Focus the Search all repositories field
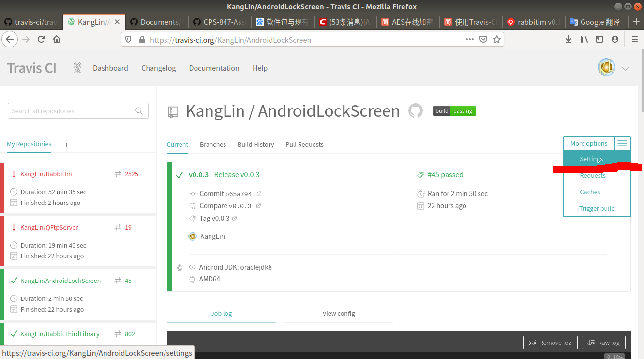The image size is (644, 359). click(x=78, y=111)
